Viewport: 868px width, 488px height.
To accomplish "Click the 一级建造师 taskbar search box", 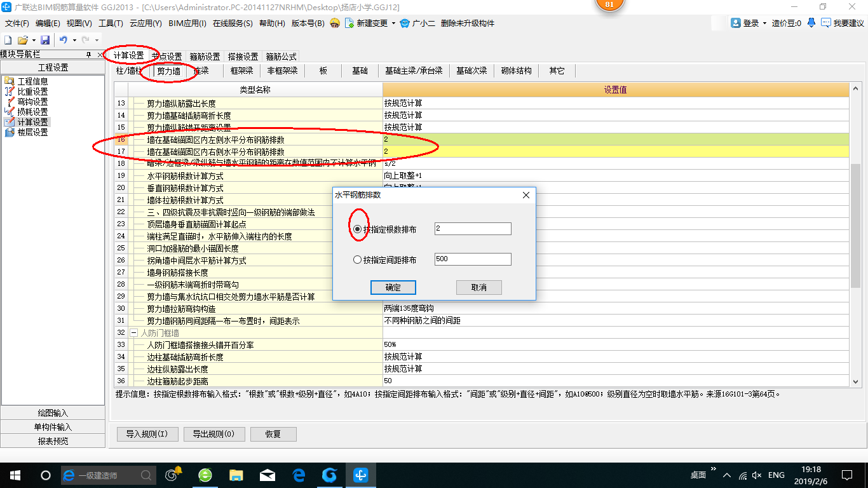I will (108, 475).
